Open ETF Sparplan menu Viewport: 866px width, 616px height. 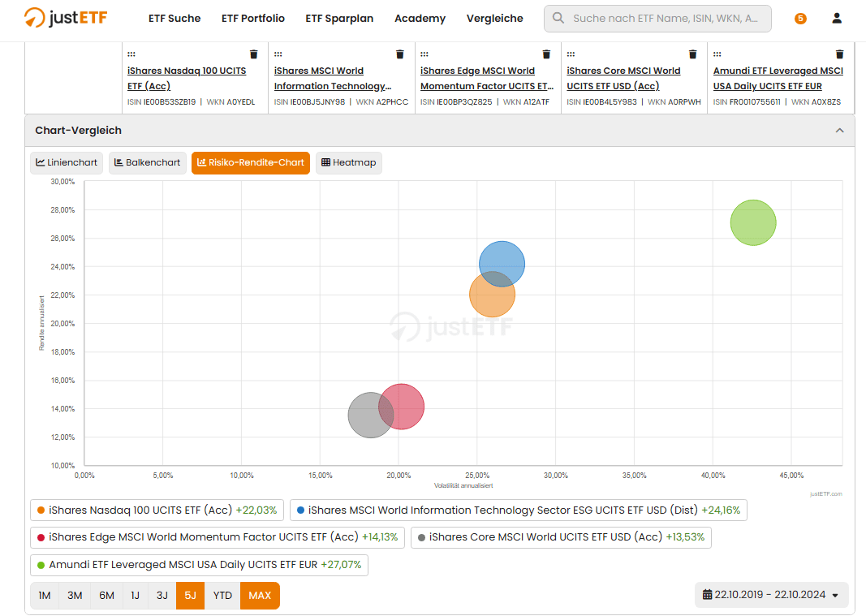tap(339, 18)
